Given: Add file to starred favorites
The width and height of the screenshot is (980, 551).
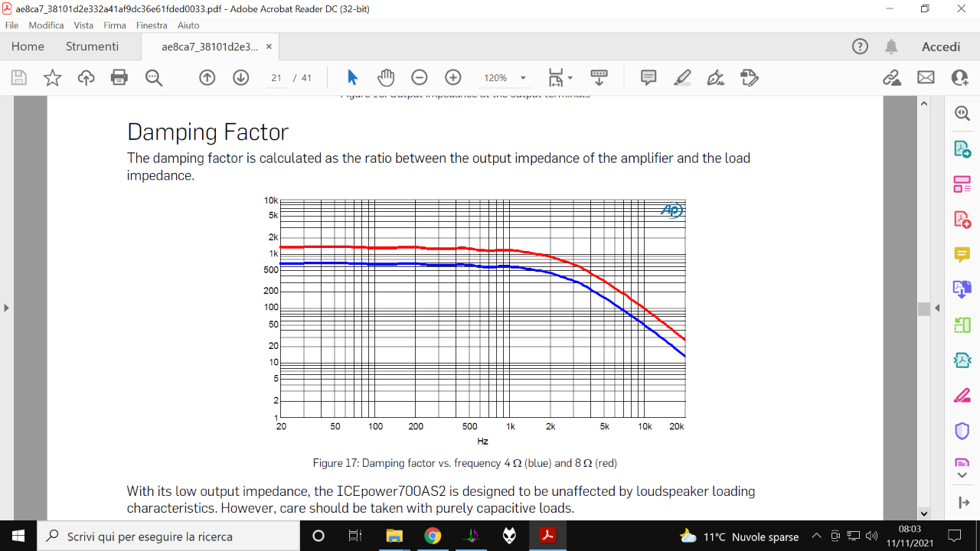Looking at the screenshot, I should [52, 77].
